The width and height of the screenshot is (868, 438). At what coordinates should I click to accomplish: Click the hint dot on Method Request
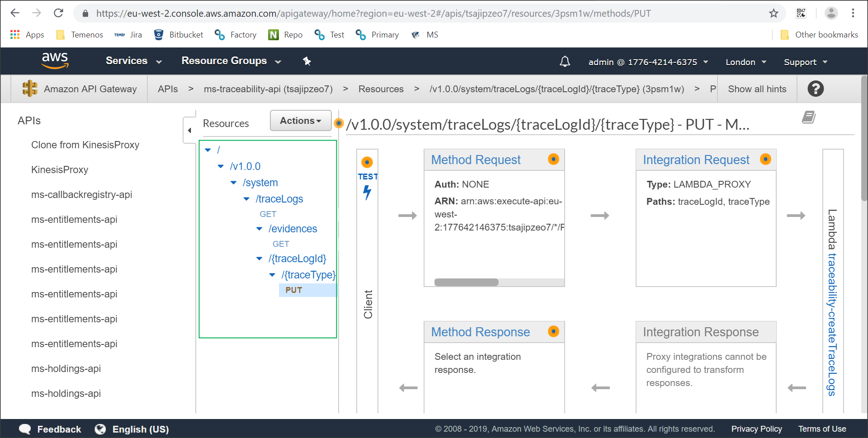tap(553, 159)
